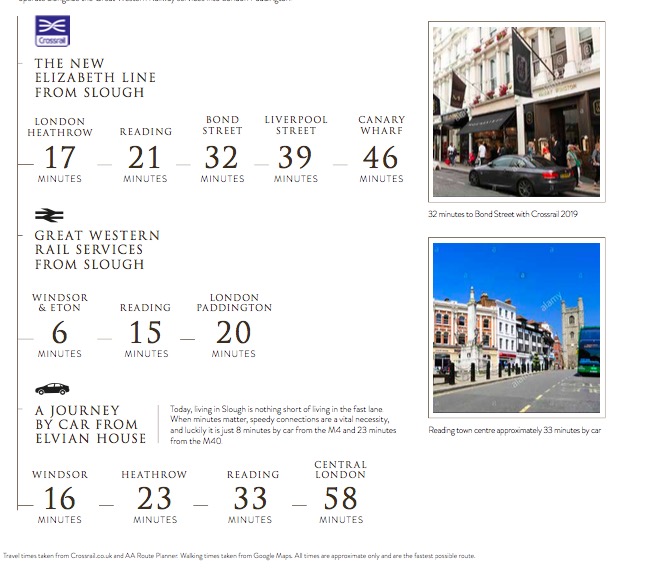This screenshot has width=652, height=579.
Task: Click the 'Bond Street' station label
Action: 222,125
